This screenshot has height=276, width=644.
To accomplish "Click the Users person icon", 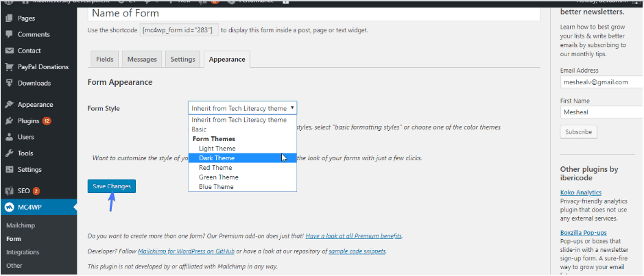I will [x=10, y=137].
